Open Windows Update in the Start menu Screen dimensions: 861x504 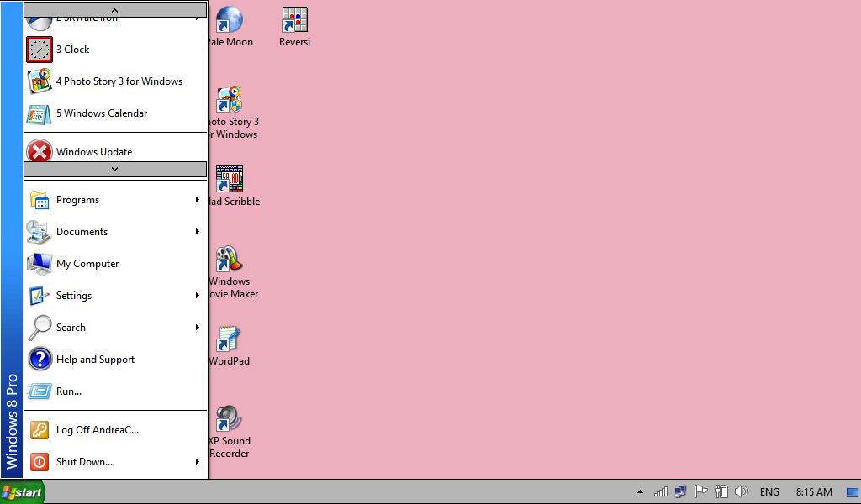[x=93, y=152]
